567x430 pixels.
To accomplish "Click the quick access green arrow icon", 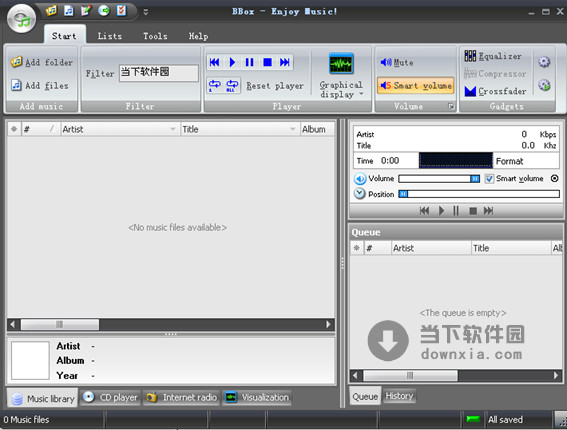I will coord(104,10).
